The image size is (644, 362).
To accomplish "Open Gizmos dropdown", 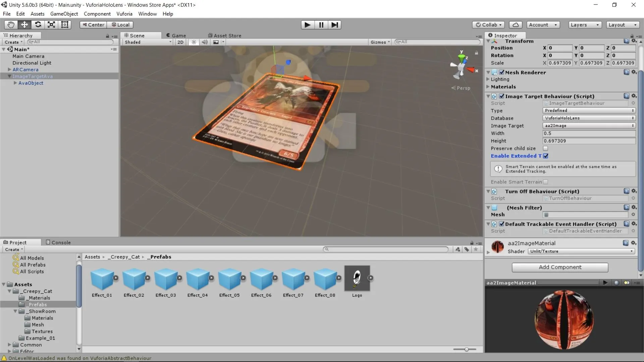I will [x=380, y=42].
